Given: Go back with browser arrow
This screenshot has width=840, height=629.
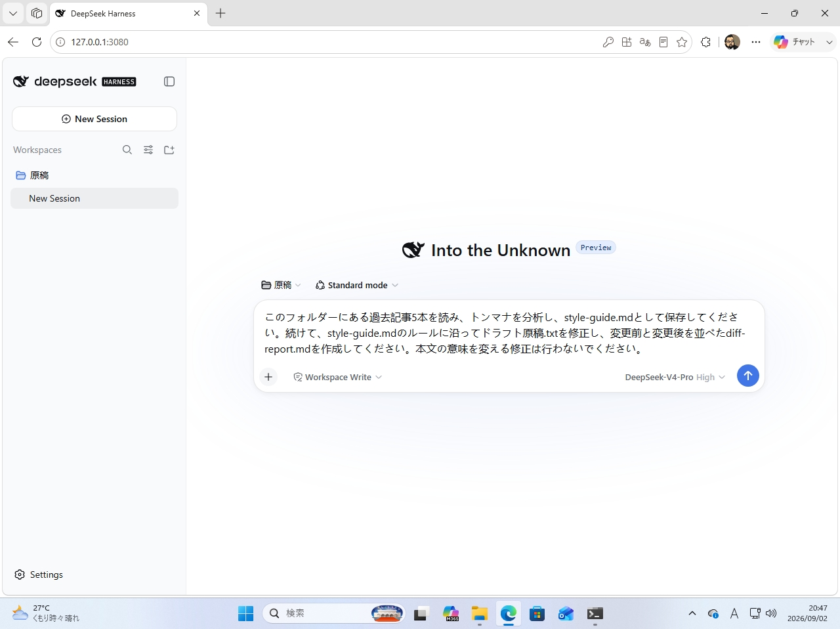Looking at the screenshot, I should pyautogui.click(x=13, y=42).
